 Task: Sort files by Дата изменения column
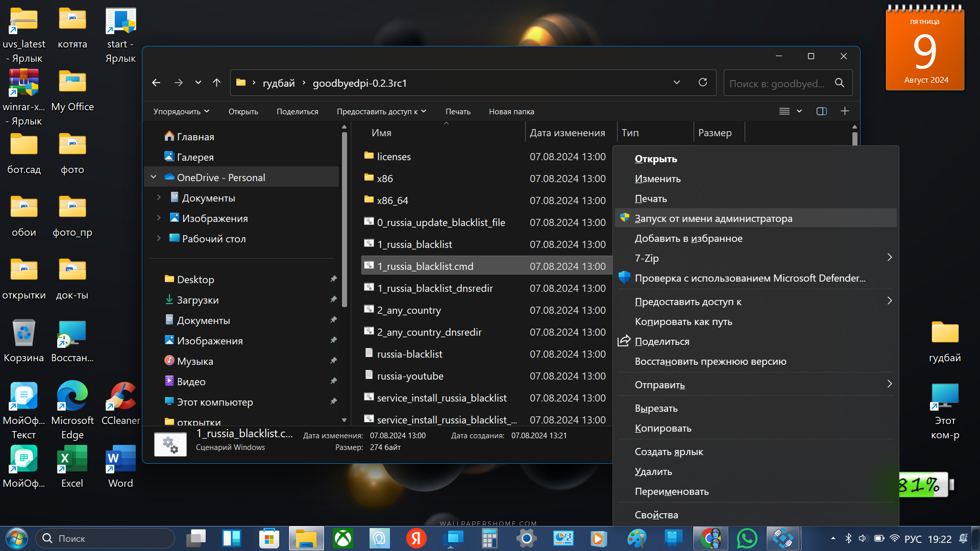[568, 133]
